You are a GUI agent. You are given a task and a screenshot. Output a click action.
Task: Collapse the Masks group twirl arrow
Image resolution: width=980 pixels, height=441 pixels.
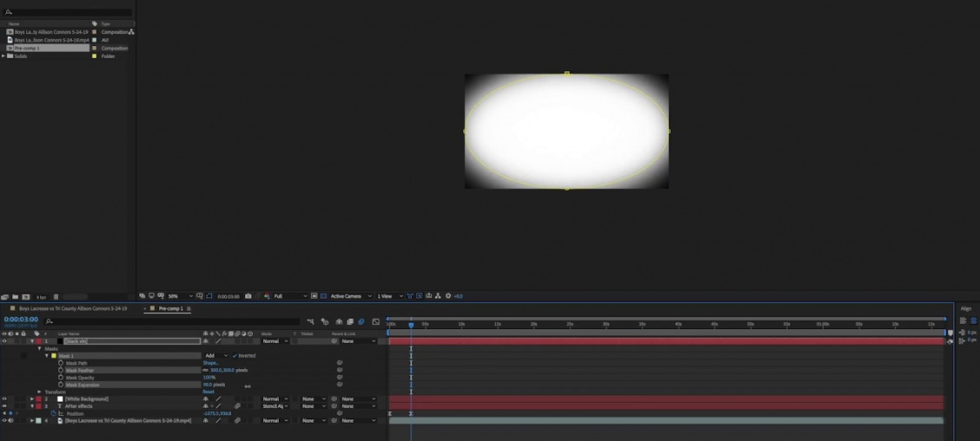[x=39, y=348]
